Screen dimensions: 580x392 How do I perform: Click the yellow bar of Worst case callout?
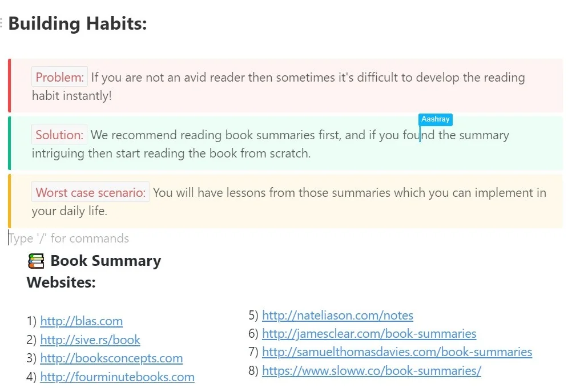pos(10,201)
